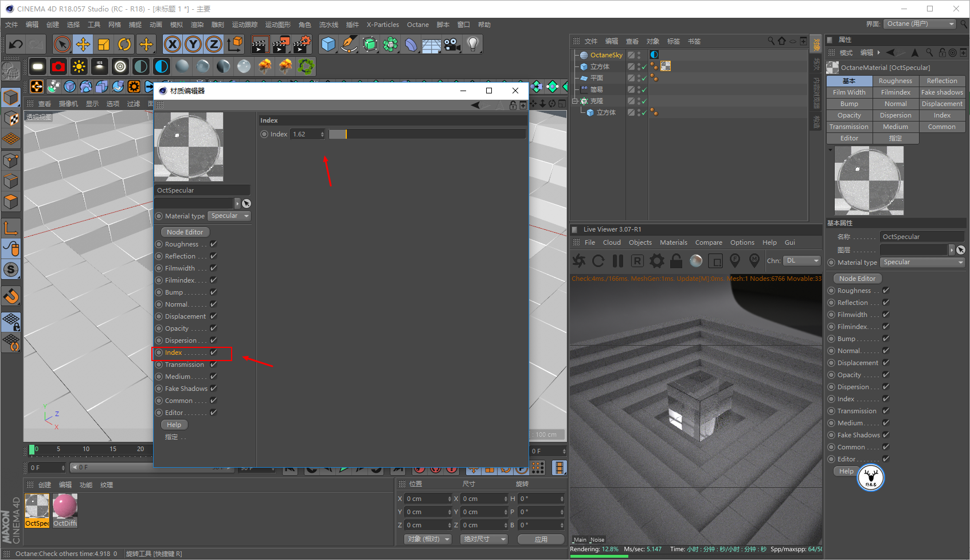This screenshot has width=970, height=560.
Task: Toggle X axis lock
Action: tap(173, 44)
